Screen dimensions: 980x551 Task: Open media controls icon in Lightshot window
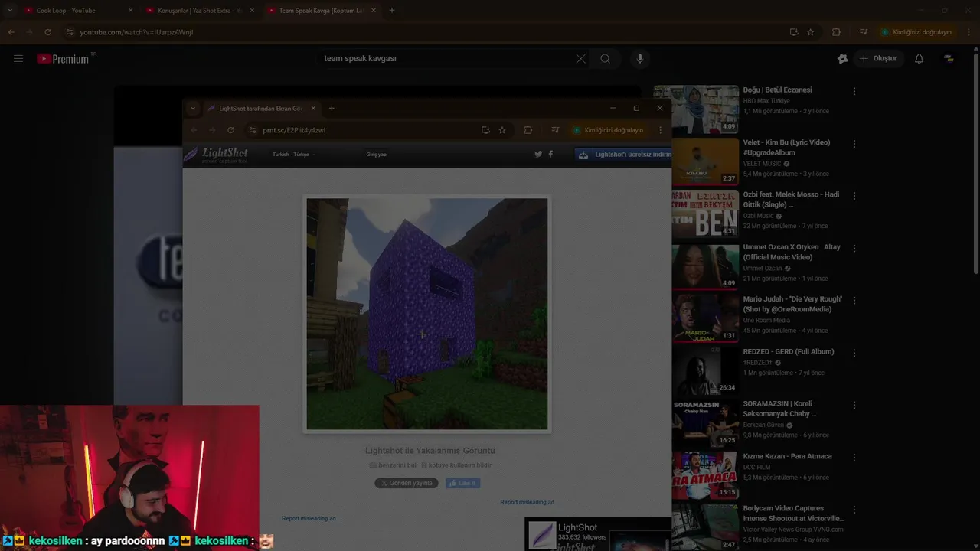click(555, 130)
